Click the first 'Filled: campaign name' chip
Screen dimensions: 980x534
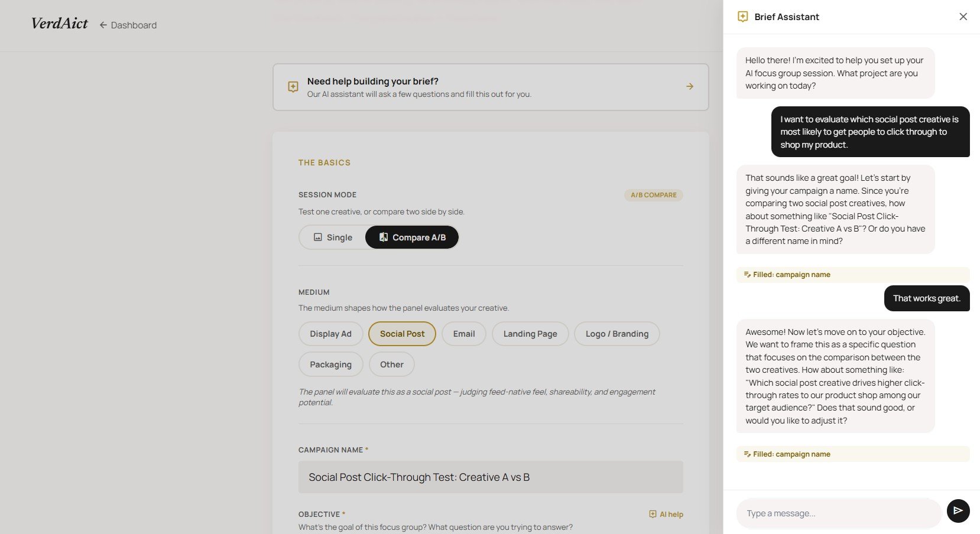tap(852, 275)
